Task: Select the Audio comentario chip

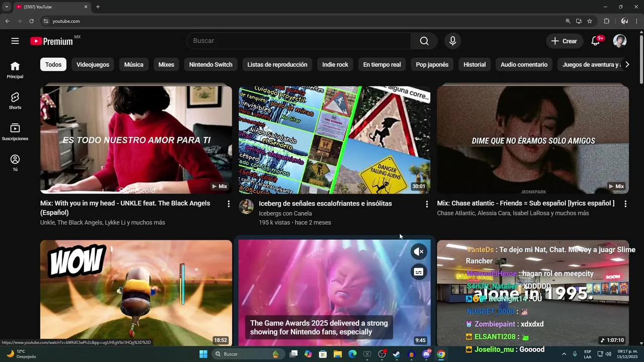Action: coord(524,64)
